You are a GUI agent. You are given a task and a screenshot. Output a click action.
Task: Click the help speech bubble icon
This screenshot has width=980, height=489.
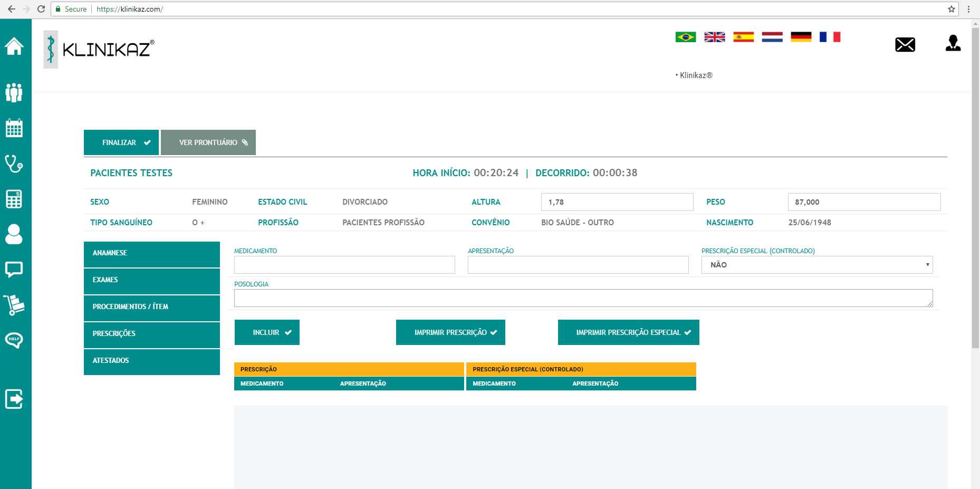click(14, 340)
